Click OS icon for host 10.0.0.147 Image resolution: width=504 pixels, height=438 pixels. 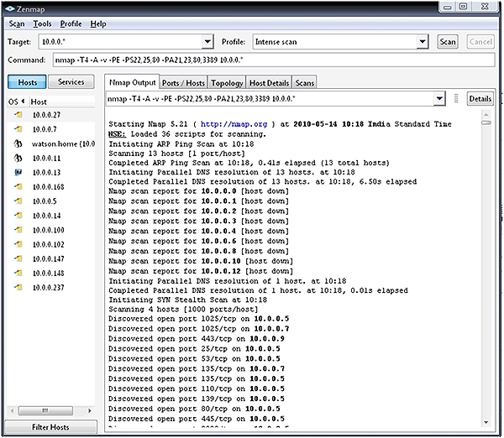point(18,258)
